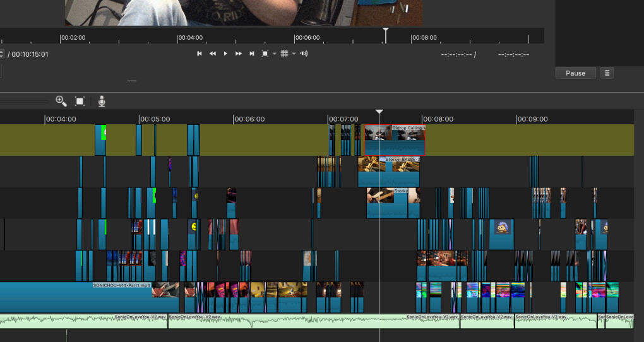Open the hamburger menu beside Pause
This screenshot has width=644, height=342.
click(607, 73)
